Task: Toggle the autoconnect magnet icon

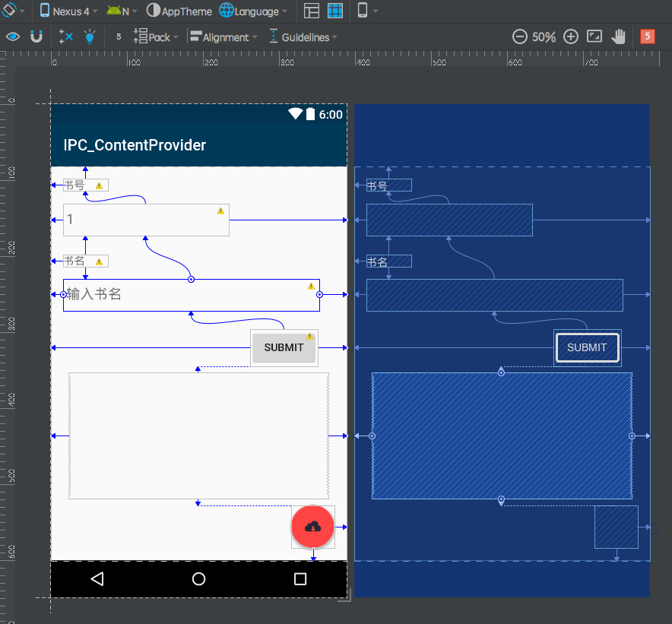Action: [36, 36]
